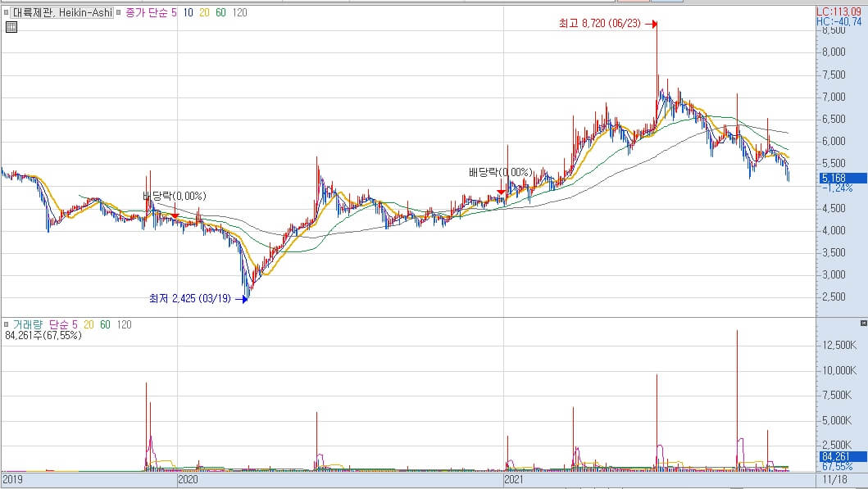Select the green 60 label in volume legend
This screenshot has width=868, height=489.
click(105, 324)
